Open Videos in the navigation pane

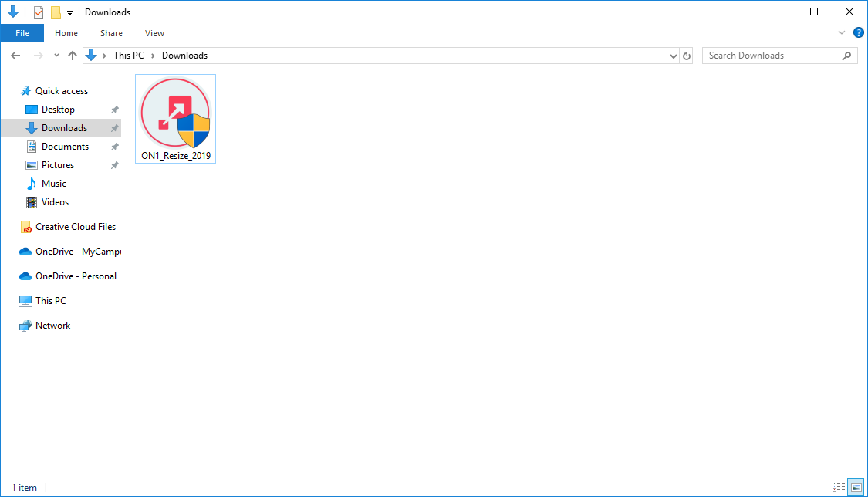click(55, 202)
